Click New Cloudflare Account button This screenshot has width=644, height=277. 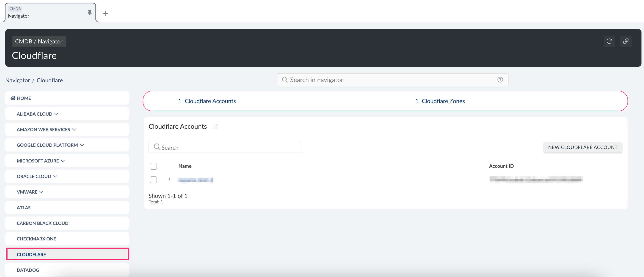[582, 147]
